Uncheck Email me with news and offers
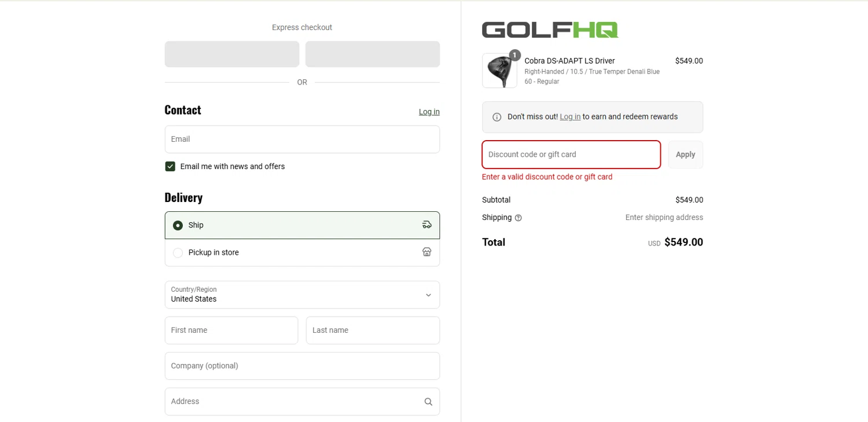 tap(170, 166)
